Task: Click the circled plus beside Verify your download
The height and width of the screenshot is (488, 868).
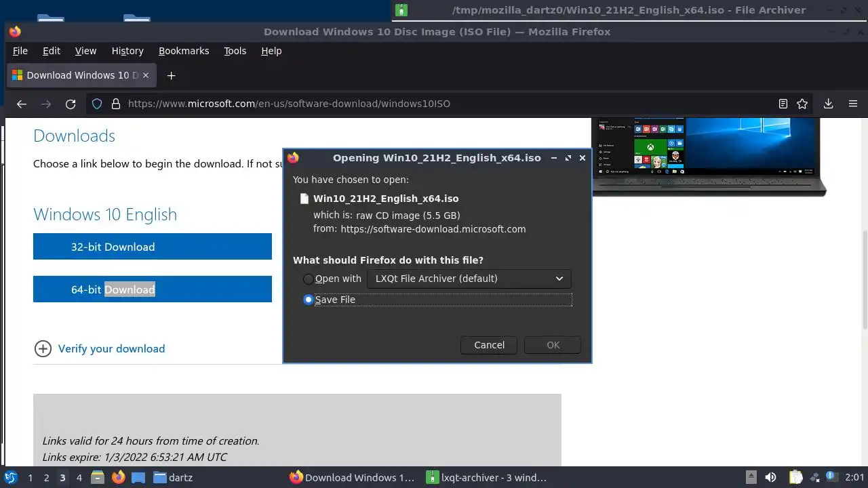Action: [43, 348]
